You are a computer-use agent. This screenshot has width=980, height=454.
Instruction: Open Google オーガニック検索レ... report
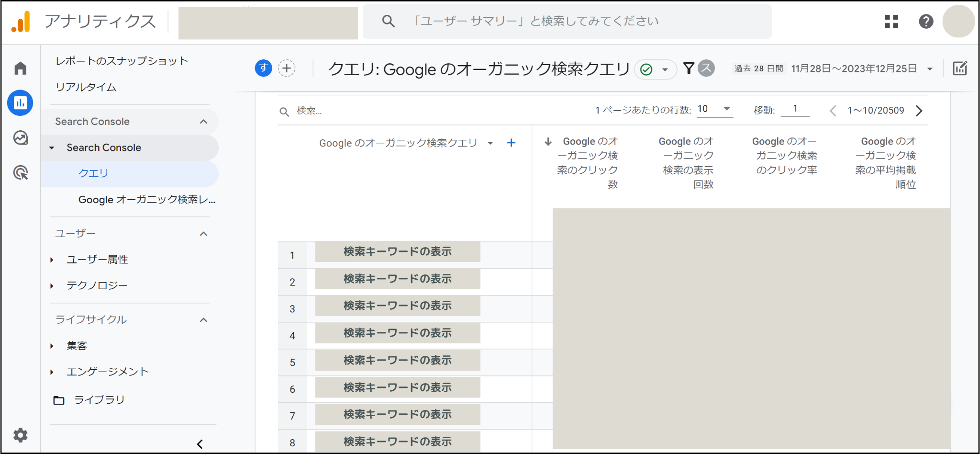147,200
